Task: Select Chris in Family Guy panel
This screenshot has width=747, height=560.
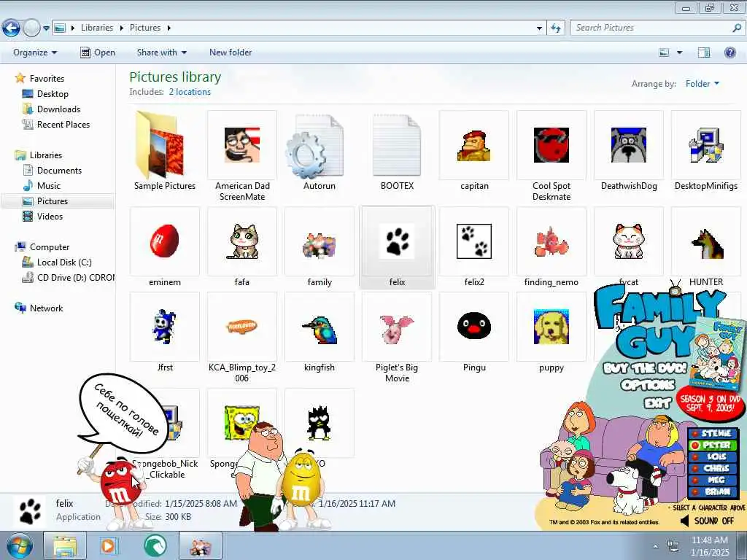Action: click(x=713, y=469)
